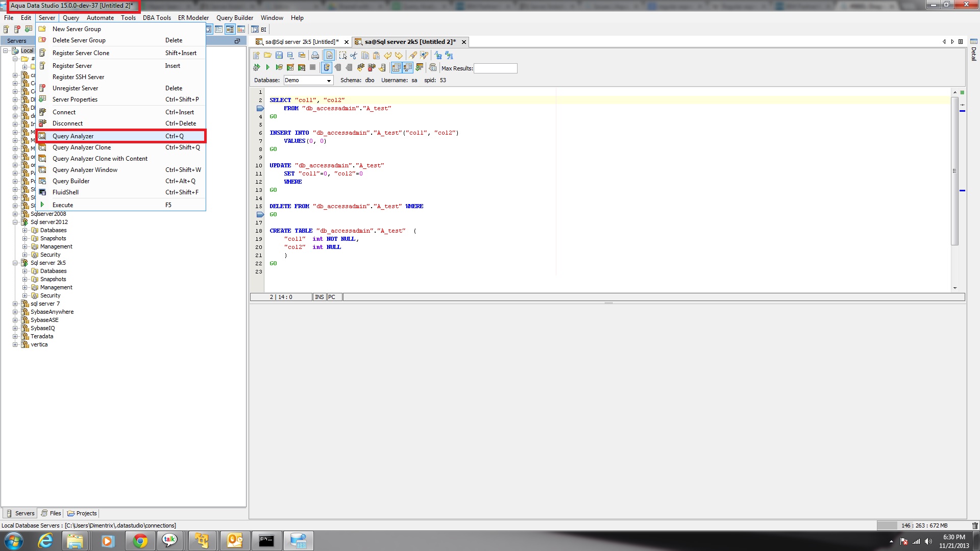The width and height of the screenshot is (980, 551).
Task: Click the Print icon in editor toolbar
Action: coord(315,55)
